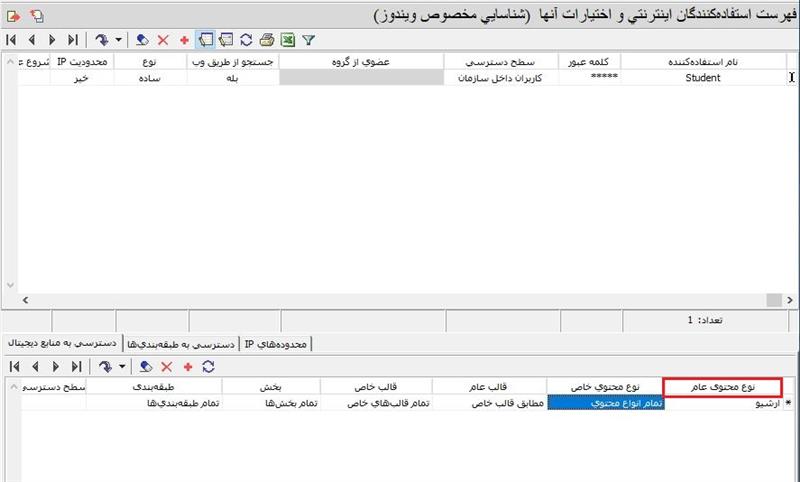Open the محدوده‌هاي IP tab
This screenshot has height=482, width=800.
277,343
